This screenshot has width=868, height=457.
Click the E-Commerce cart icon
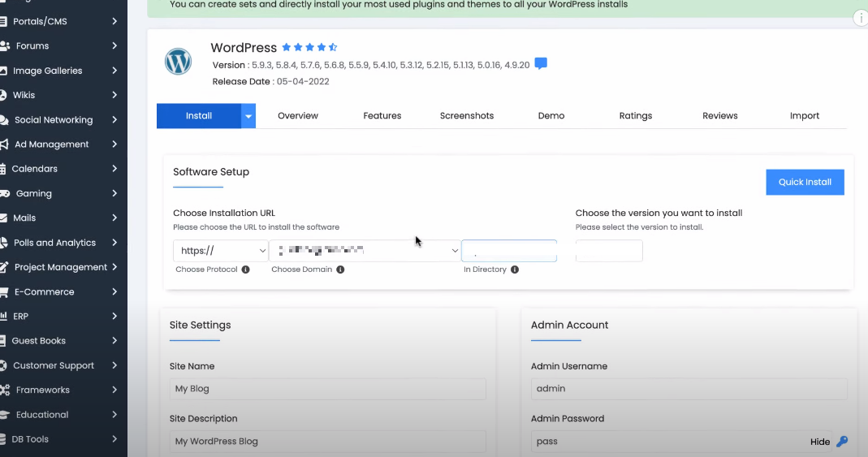click(x=4, y=291)
